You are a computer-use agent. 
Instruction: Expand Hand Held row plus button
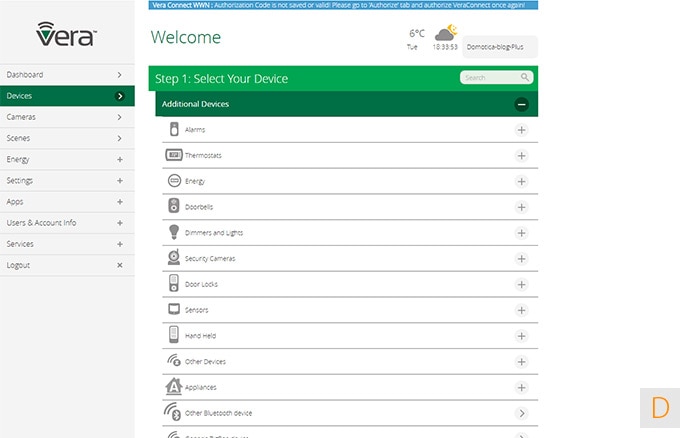[521, 336]
